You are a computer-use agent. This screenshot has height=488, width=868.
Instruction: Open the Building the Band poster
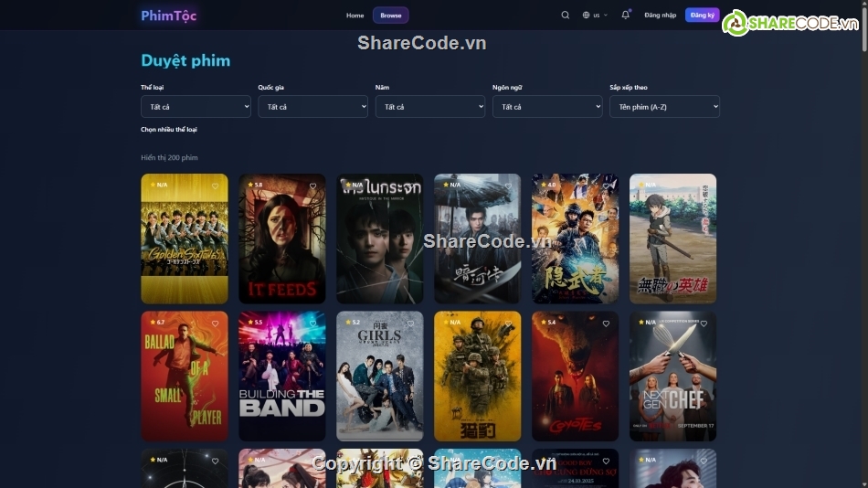[282, 377]
